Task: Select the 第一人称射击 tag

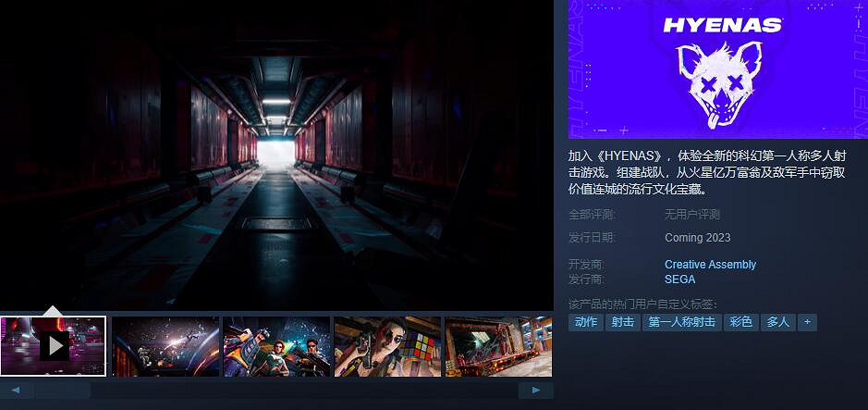Action: pos(682,322)
